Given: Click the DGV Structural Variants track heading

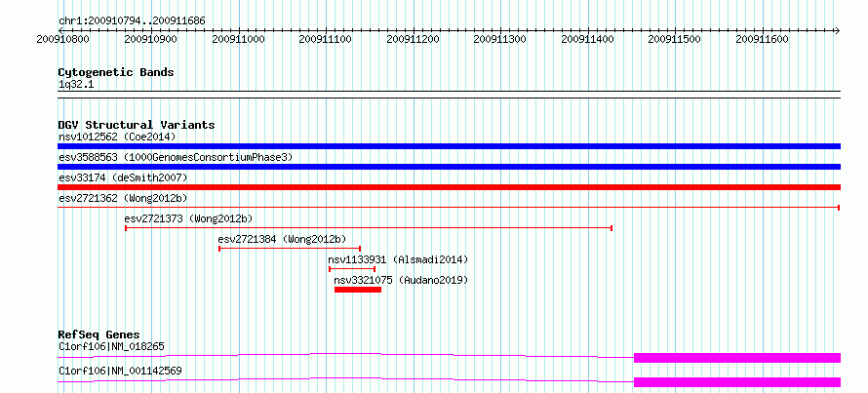Looking at the screenshot, I should tap(137, 125).
